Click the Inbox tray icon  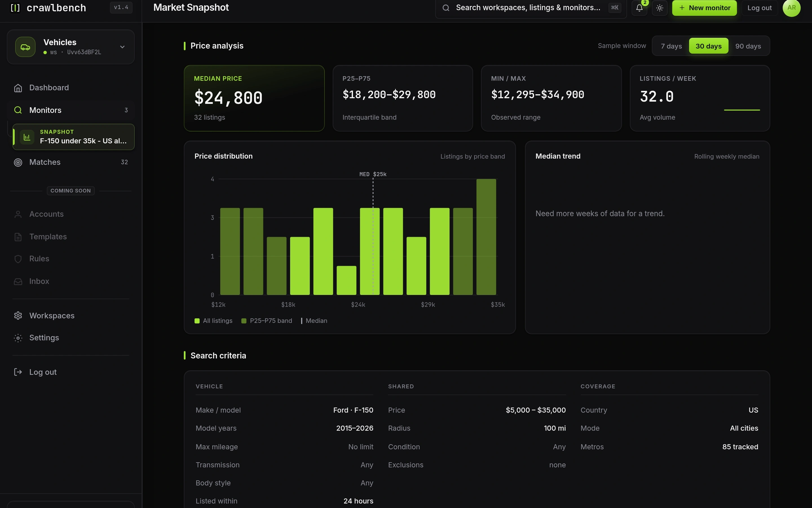(x=18, y=282)
